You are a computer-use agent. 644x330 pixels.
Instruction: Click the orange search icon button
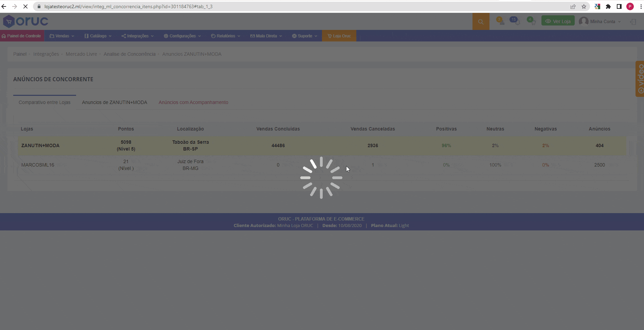tap(481, 21)
